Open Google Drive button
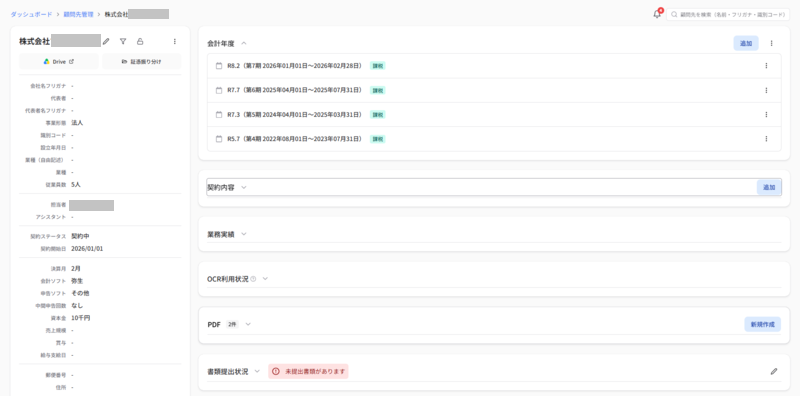This screenshot has width=800, height=396. [x=59, y=61]
